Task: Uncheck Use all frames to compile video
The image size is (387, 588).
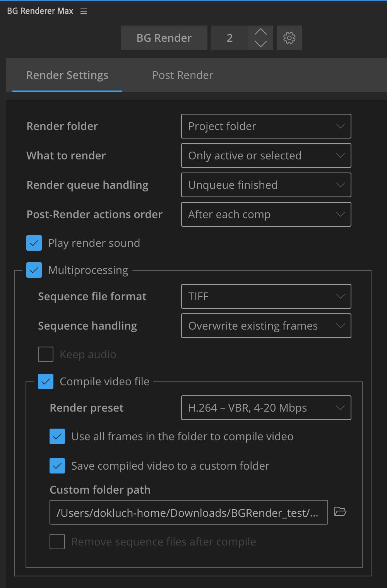Action: click(57, 436)
